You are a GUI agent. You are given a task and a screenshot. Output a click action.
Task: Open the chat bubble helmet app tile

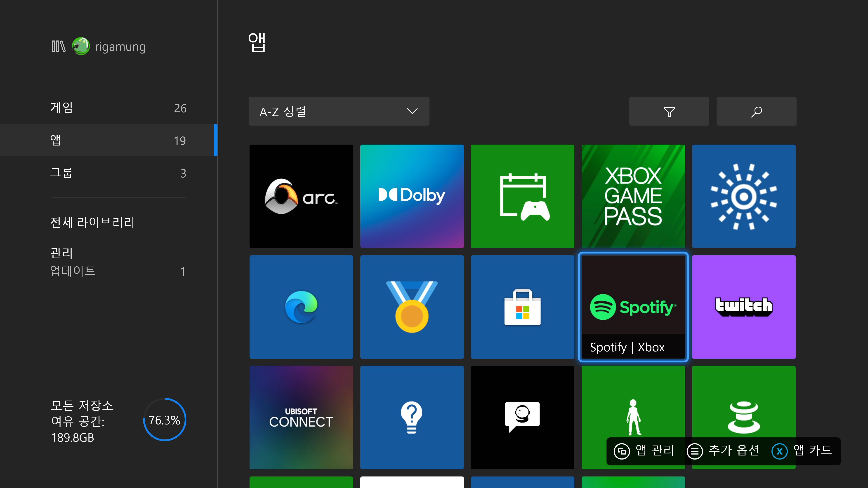coord(522,417)
